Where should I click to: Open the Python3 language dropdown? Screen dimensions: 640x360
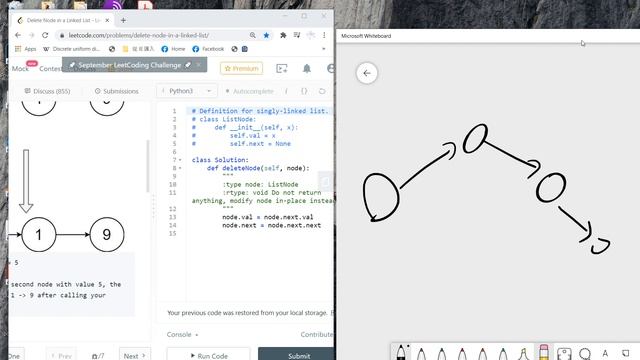tap(187, 91)
